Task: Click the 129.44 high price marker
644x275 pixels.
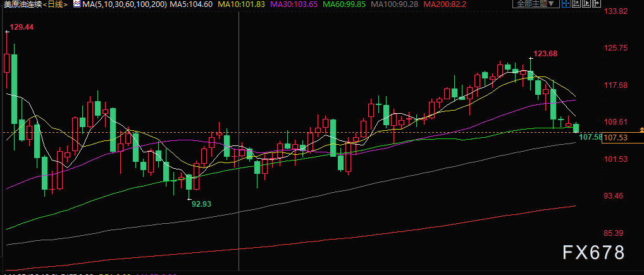Action: tap(22, 27)
